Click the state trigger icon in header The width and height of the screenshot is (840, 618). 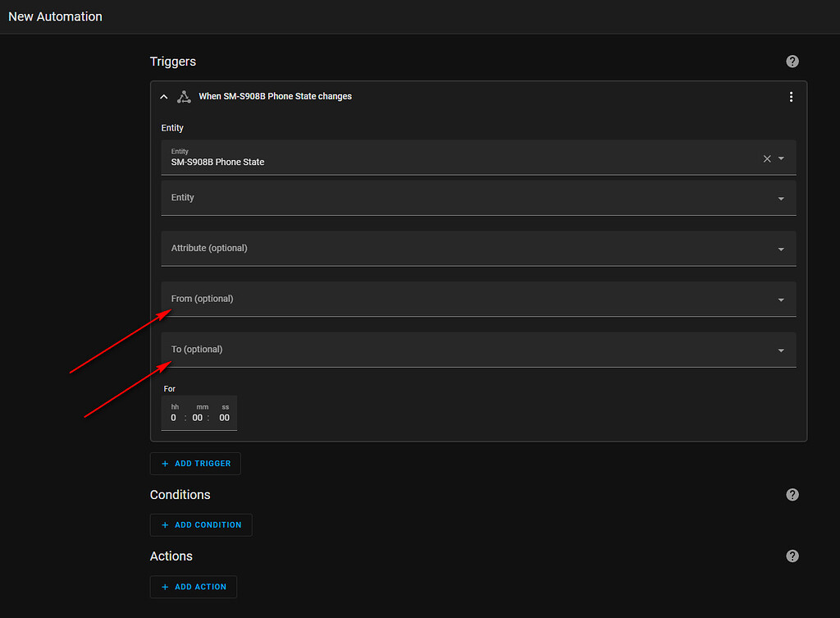[184, 97]
